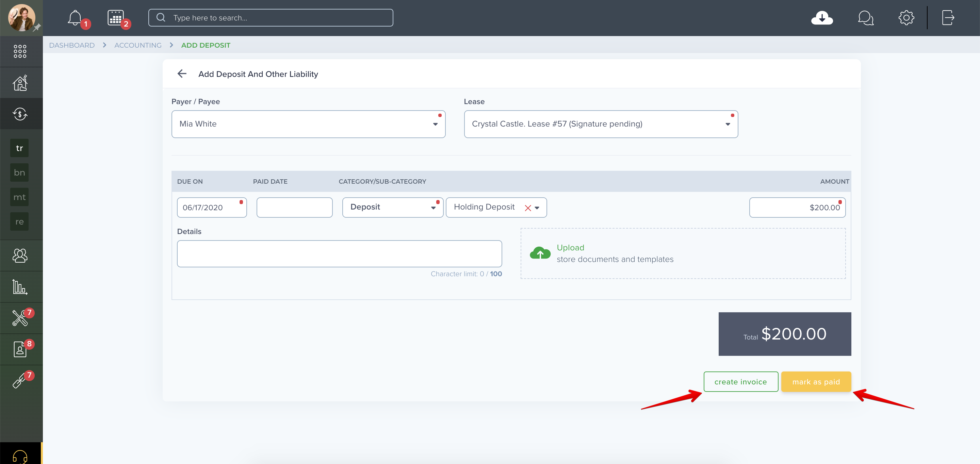Click the Details text box
The width and height of the screenshot is (980, 464).
point(339,254)
